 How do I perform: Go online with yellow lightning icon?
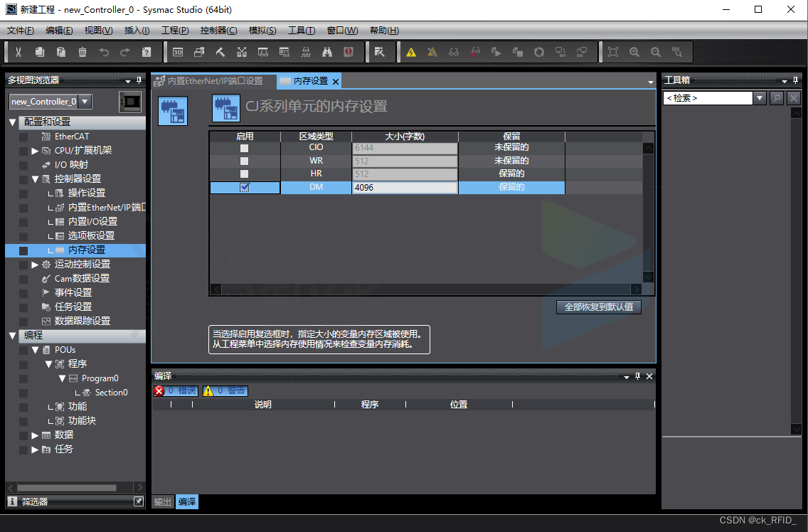pyautogui.click(x=410, y=52)
